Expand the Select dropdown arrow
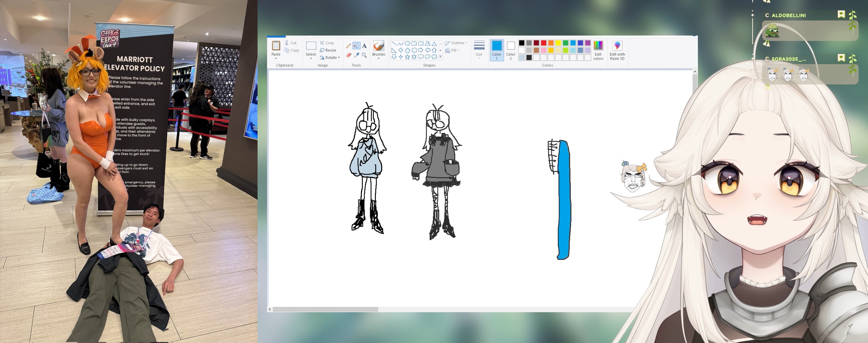This screenshot has width=868, height=343. [311, 58]
